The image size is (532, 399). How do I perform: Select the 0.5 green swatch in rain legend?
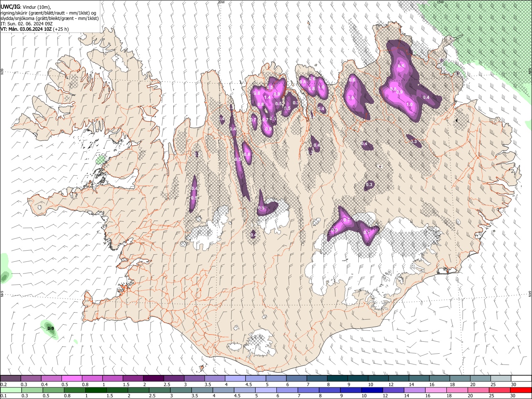point(53,390)
